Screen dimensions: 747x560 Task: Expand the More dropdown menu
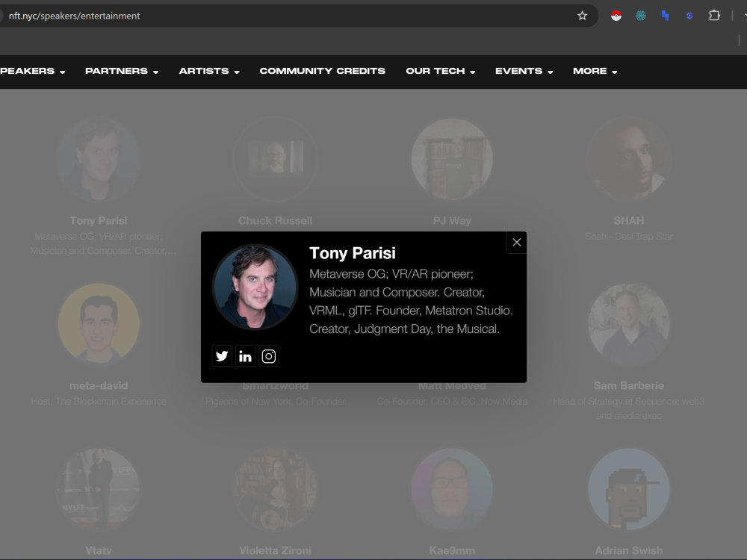click(595, 71)
